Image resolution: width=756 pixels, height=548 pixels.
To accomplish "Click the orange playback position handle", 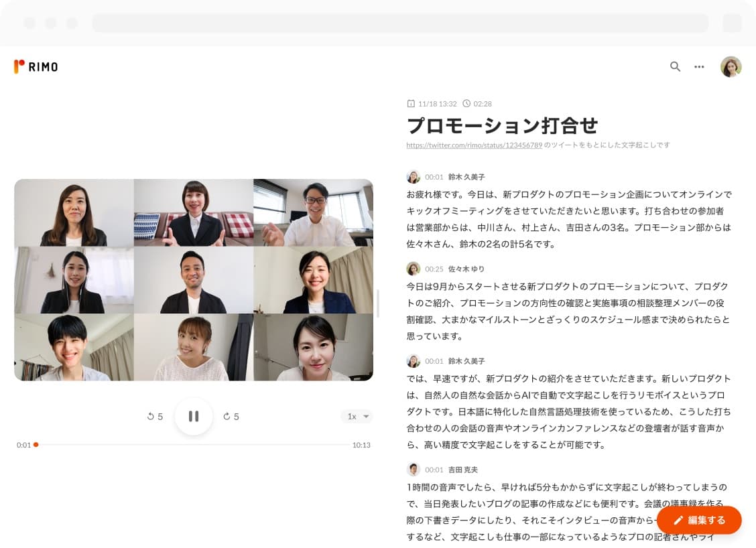I will [x=36, y=445].
